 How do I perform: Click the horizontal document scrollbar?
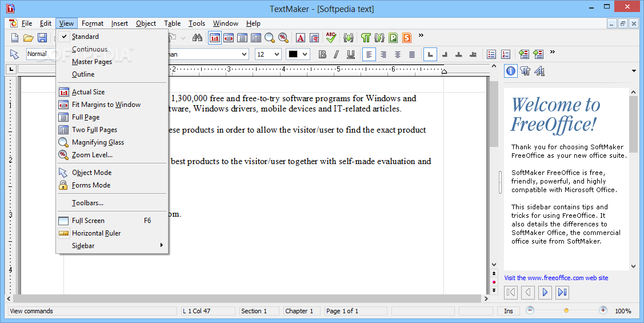[247, 298]
